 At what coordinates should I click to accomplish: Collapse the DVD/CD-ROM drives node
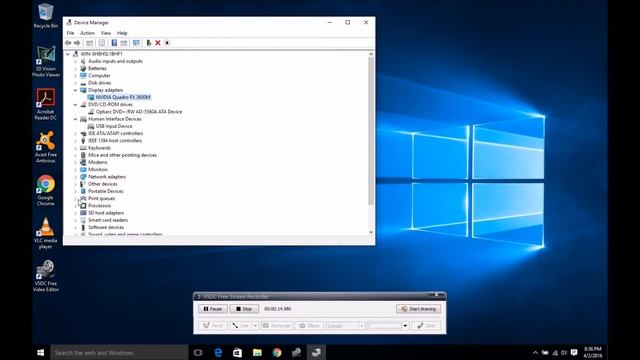[x=76, y=104]
